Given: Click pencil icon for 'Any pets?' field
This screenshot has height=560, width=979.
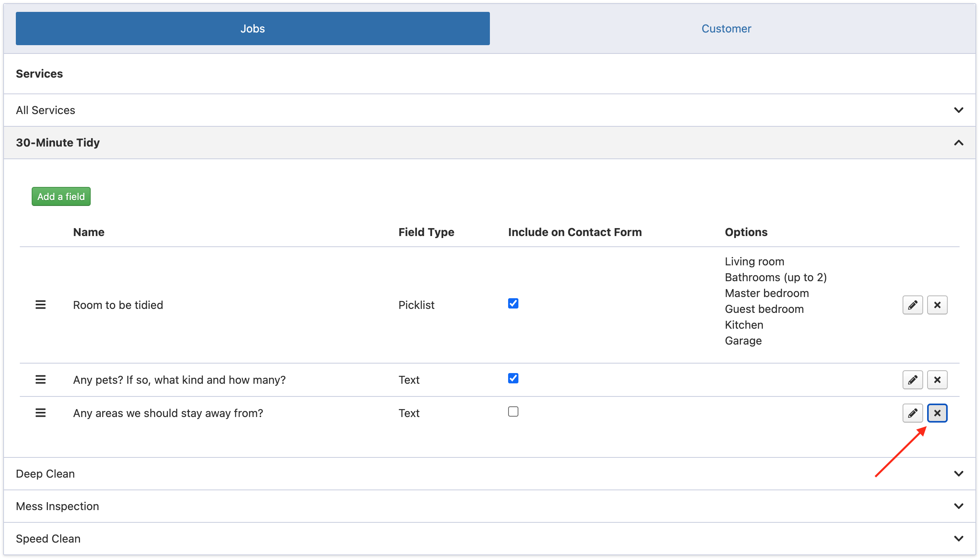Looking at the screenshot, I should coord(912,380).
